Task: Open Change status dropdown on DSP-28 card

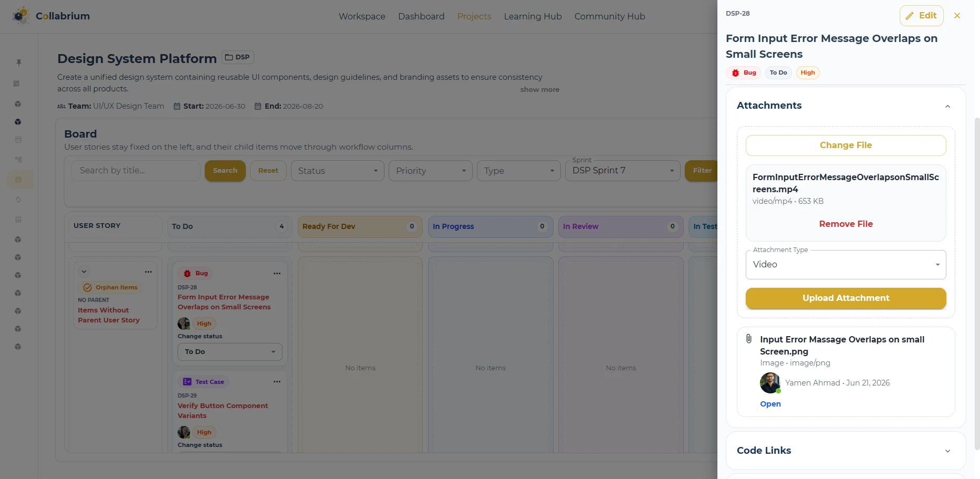Action: [x=230, y=352]
